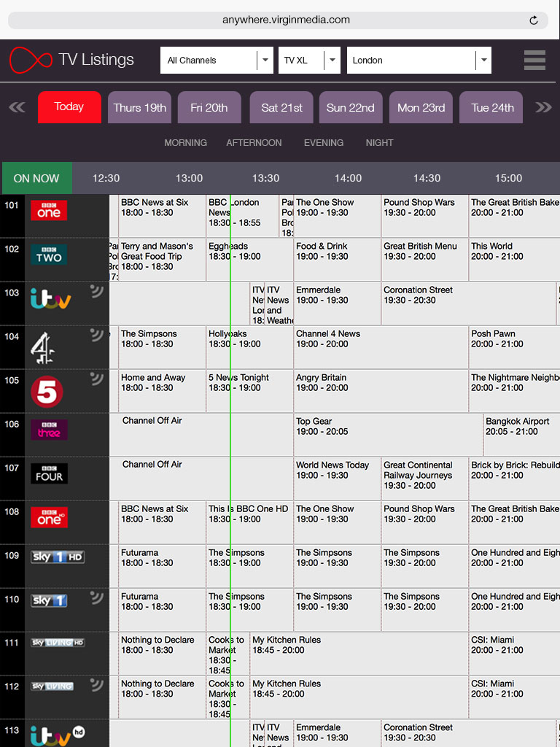Select the ITV channel 103 logo

click(x=50, y=298)
